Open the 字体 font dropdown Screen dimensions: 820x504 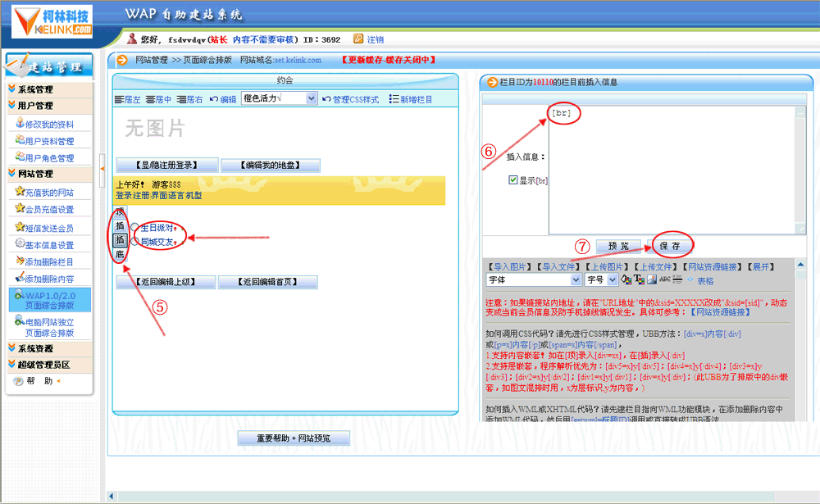[x=576, y=279]
